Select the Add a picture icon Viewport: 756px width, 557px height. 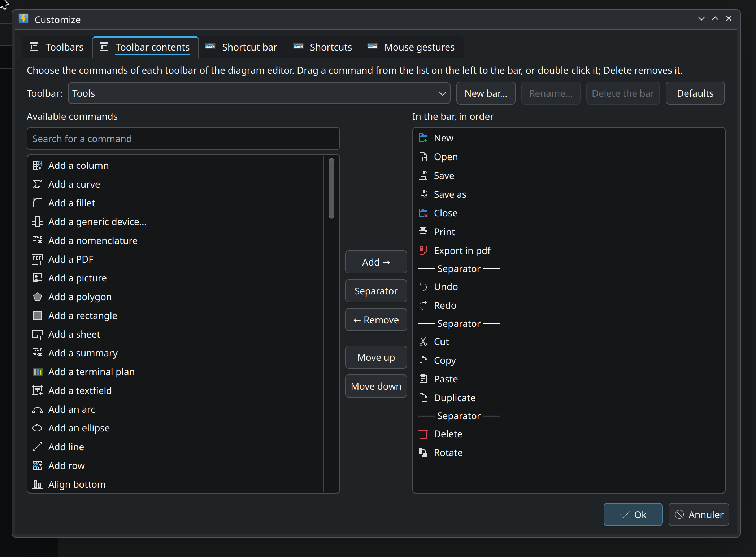pos(38,278)
